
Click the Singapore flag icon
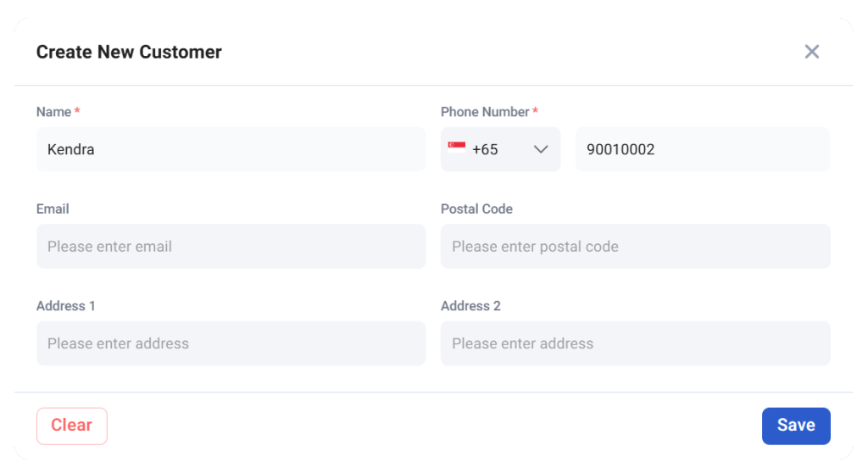click(457, 148)
